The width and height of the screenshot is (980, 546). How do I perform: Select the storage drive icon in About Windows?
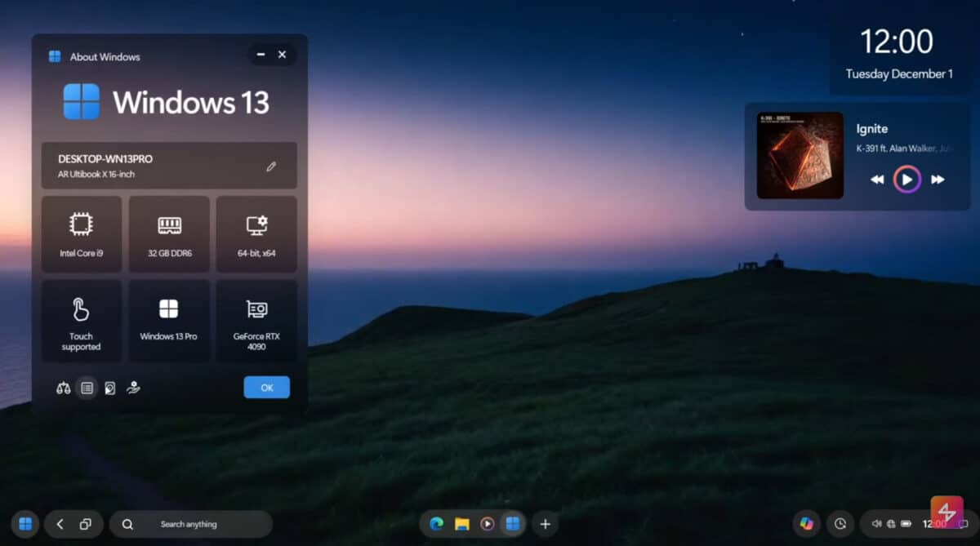pos(109,388)
